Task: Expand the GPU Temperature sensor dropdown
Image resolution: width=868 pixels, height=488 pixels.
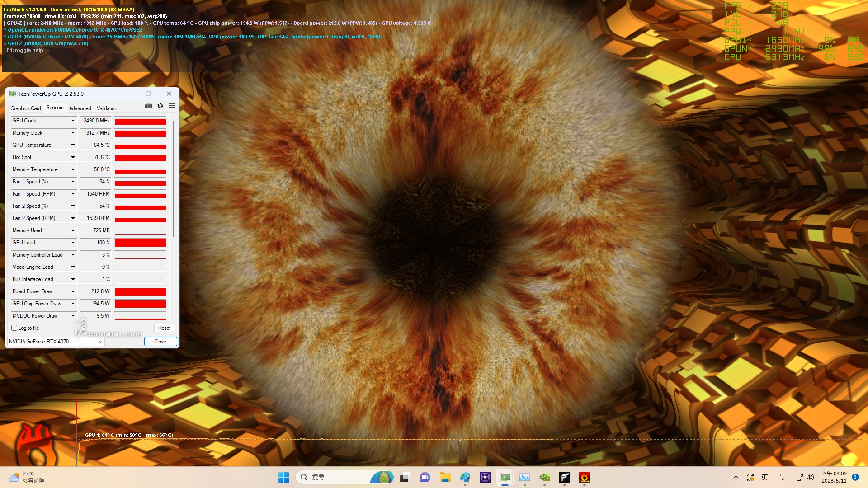Action: pos(73,145)
